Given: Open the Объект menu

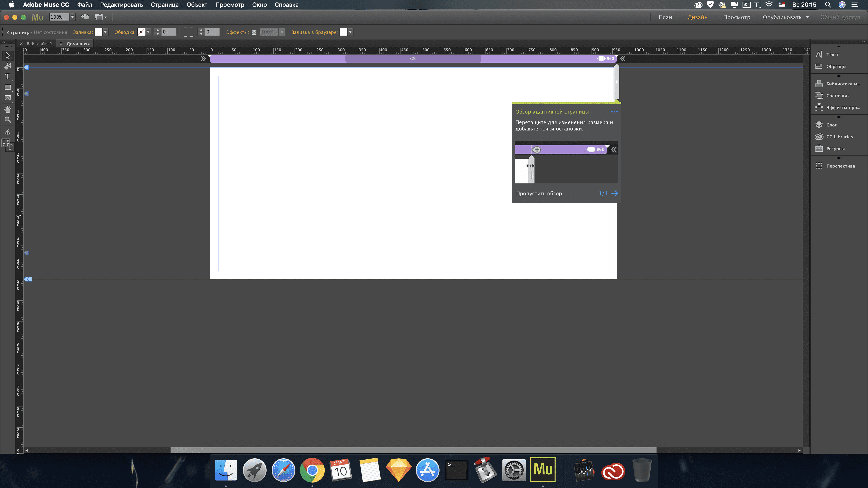Looking at the screenshot, I should coord(197,5).
